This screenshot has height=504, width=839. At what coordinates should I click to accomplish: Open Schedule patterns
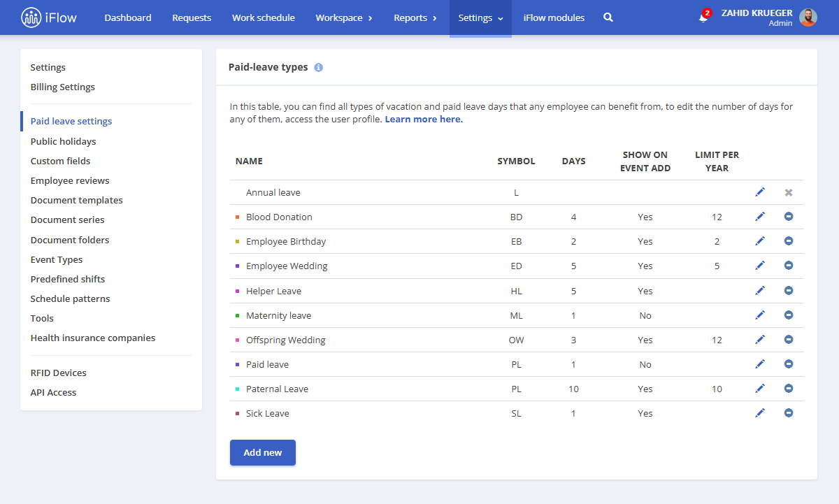click(71, 299)
